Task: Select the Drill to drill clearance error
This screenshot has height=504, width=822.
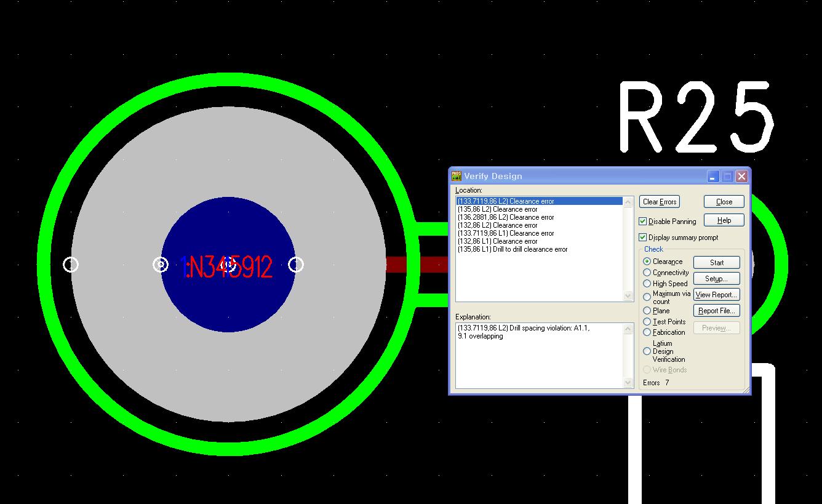Action: 512,249
